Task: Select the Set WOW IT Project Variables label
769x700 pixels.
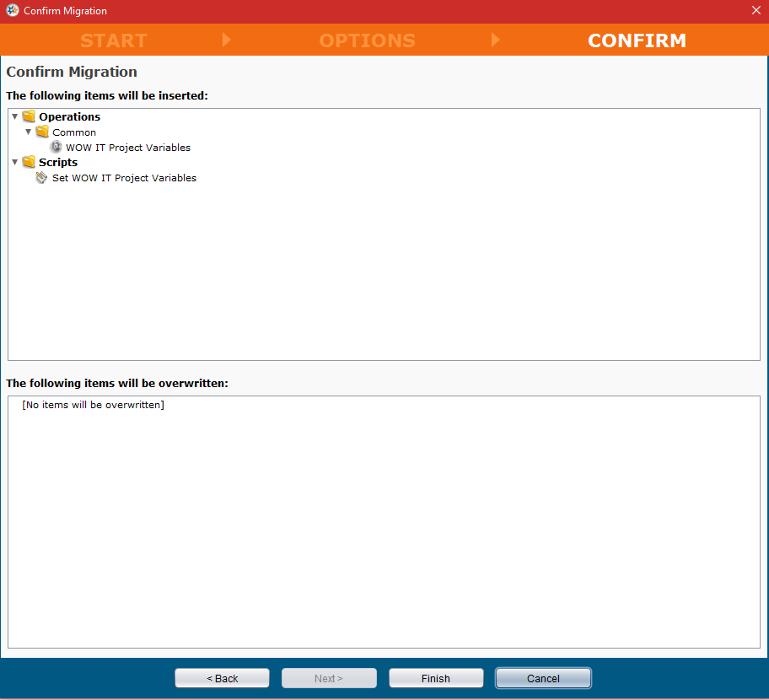Action: pyautogui.click(x=124, y=178)
